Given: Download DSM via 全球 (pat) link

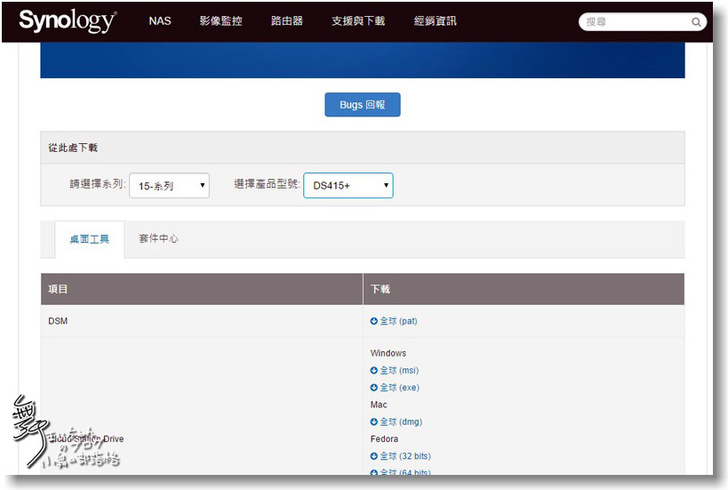Looking at the screenshot, I should [x=398, y=321].
